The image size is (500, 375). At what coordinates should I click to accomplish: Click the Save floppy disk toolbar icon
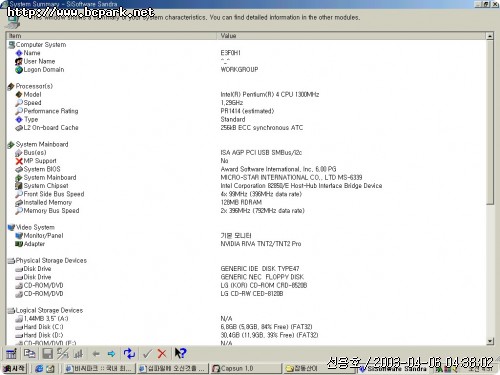tap(47, 354)
